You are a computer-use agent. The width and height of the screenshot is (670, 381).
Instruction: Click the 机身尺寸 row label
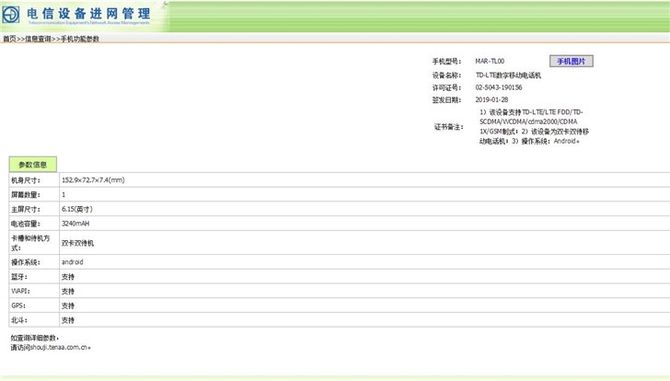pyautogui.click(x=26, y=180)
